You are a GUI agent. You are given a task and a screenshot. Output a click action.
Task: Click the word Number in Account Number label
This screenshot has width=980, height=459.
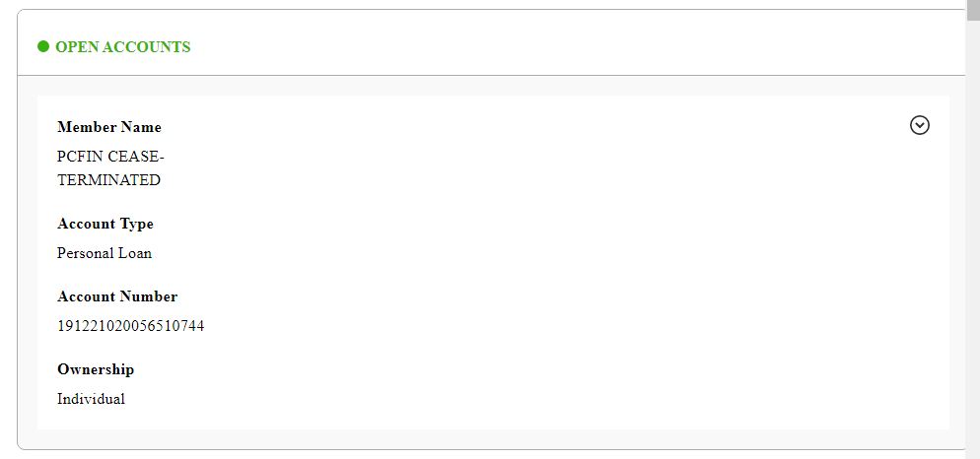149,296
